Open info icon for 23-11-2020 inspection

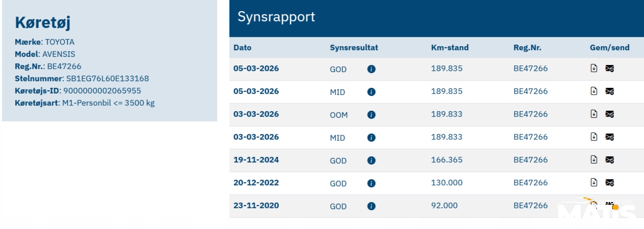click(371, 206)
